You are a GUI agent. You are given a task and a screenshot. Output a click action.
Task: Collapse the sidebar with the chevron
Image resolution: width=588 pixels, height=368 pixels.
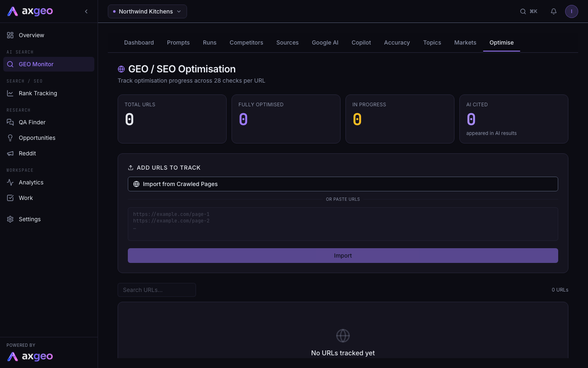(x=86, y=11)
